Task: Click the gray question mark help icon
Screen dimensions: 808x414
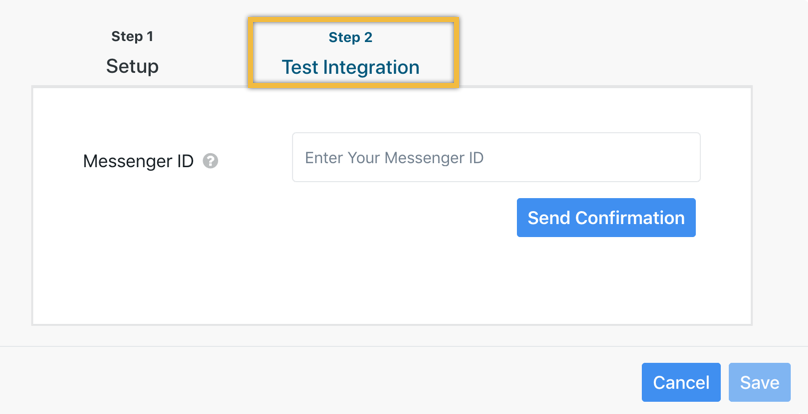Action: click(x=210, y=161)
